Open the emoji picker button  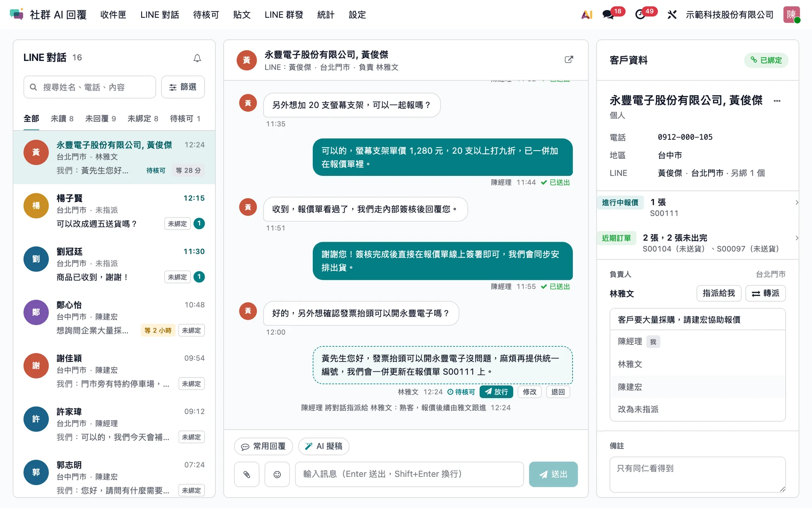(x=277, y=474)
